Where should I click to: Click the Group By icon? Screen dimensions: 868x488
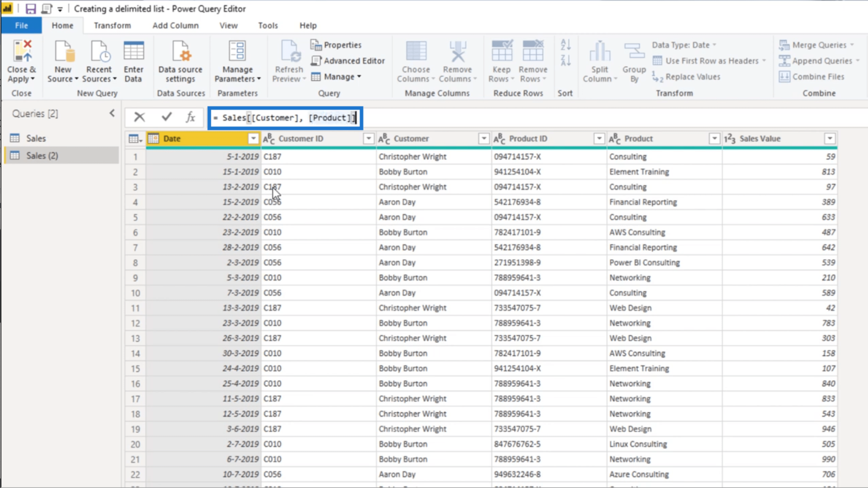(634, 52)
